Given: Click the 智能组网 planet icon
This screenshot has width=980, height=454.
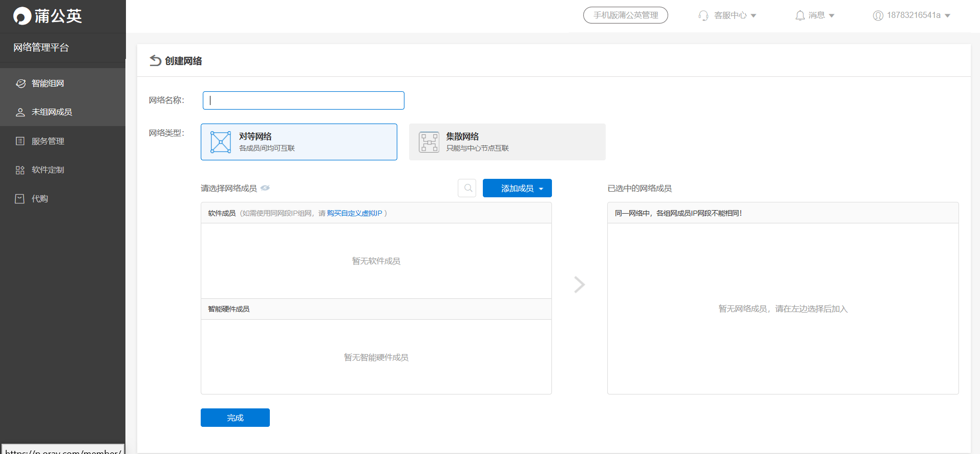Looking at the screenshot, I should (20, 83).
